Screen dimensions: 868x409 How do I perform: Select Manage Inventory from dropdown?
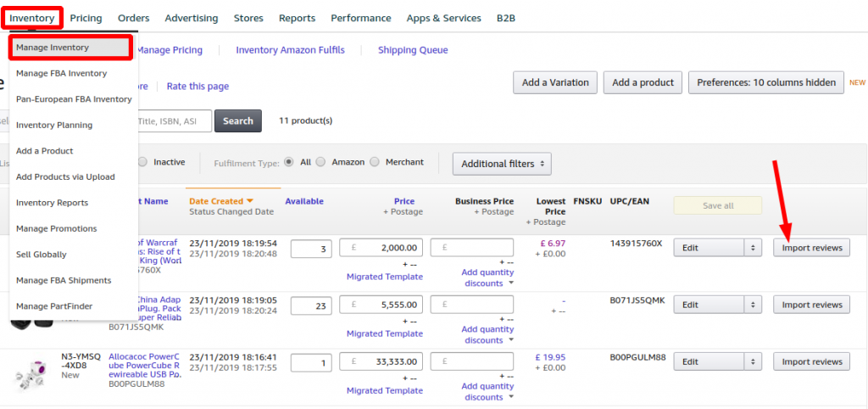[x=71, y=48]
